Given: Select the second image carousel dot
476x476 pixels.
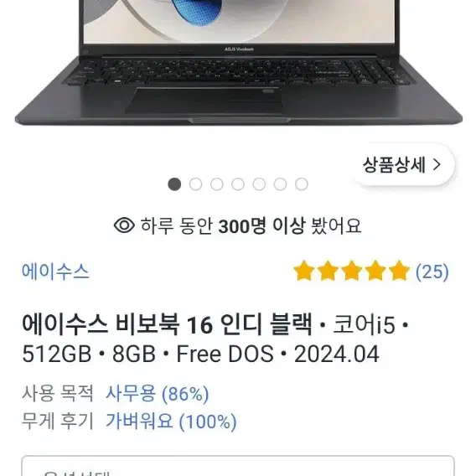Looking at the screenshot, I should tap(196, 184).
